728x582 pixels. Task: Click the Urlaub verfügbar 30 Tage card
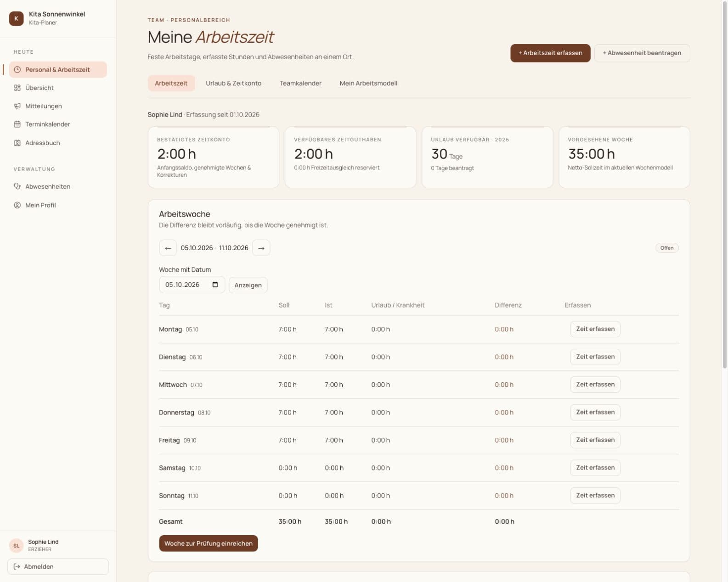point(487,157)
